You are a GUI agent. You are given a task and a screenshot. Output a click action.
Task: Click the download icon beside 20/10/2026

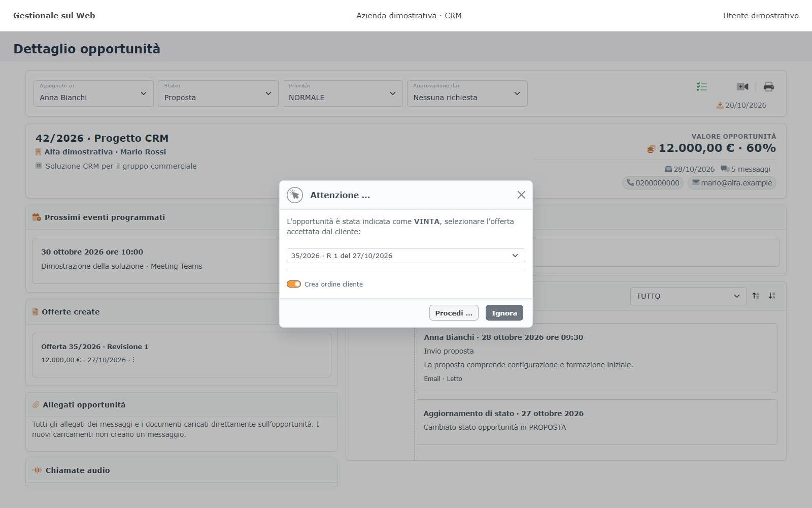tap(720, 105)
